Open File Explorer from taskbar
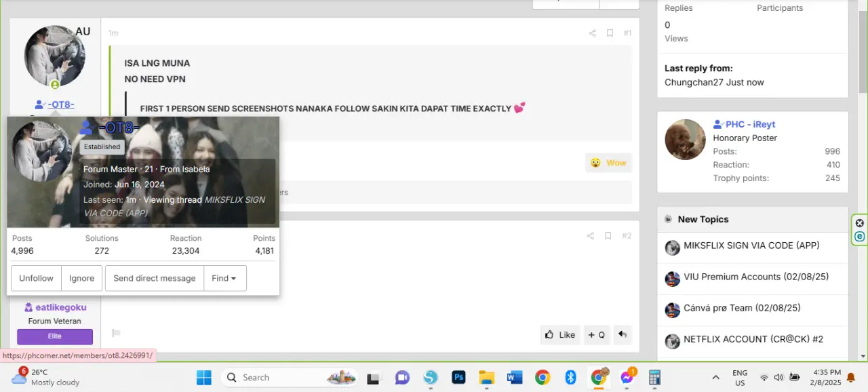This screenshot has width=868, height=392. 486,377
